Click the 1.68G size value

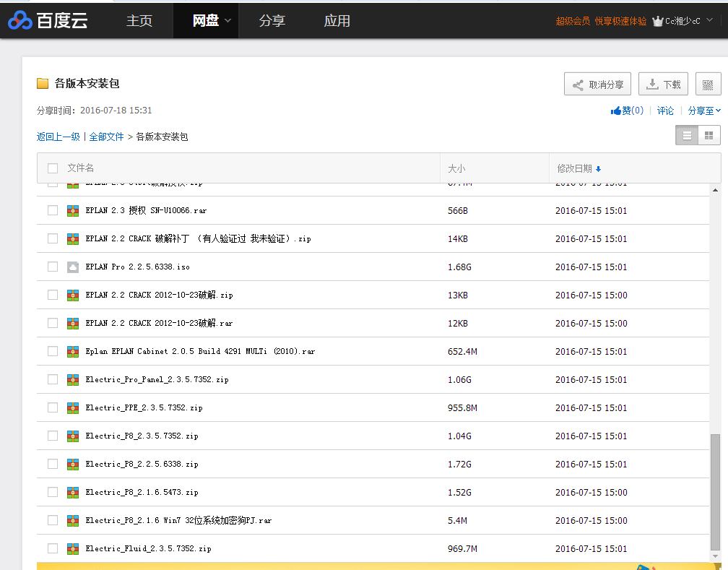click(x=459, y=267)
